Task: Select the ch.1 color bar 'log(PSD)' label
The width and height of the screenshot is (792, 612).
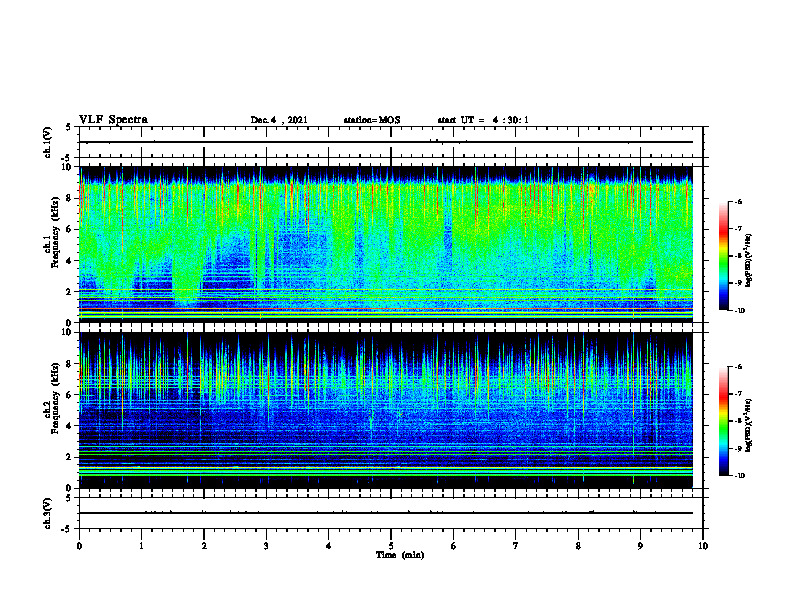Action: point(748,260)
